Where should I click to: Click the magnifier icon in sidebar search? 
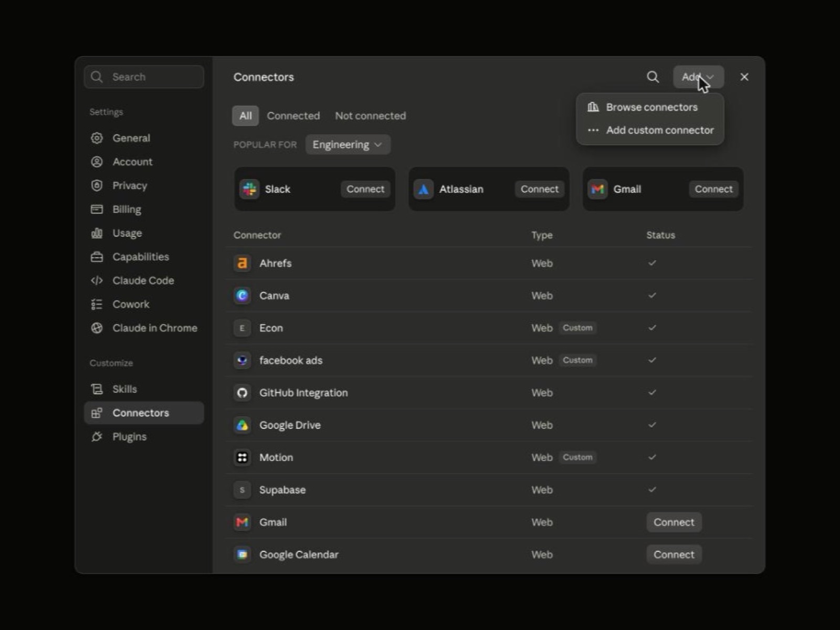click(97, 77)
